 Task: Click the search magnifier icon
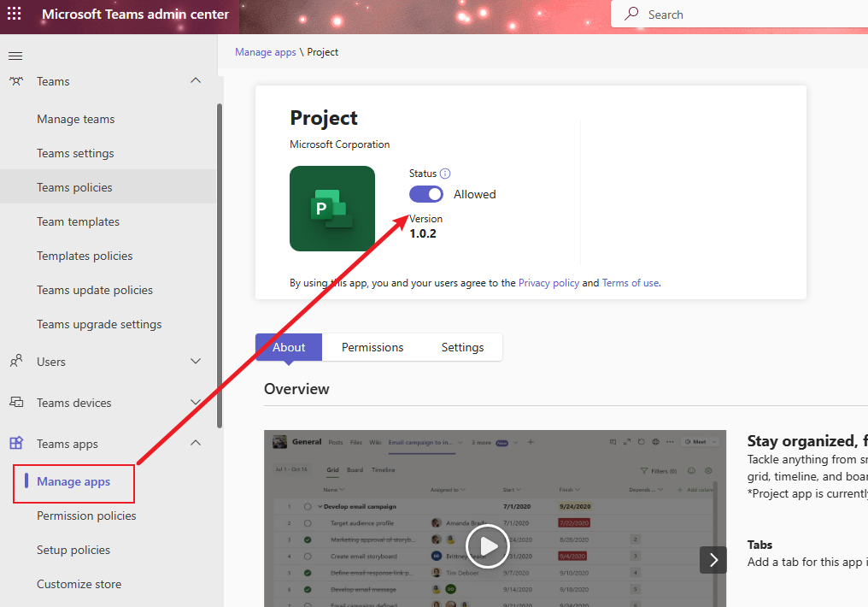click(631, 14)
